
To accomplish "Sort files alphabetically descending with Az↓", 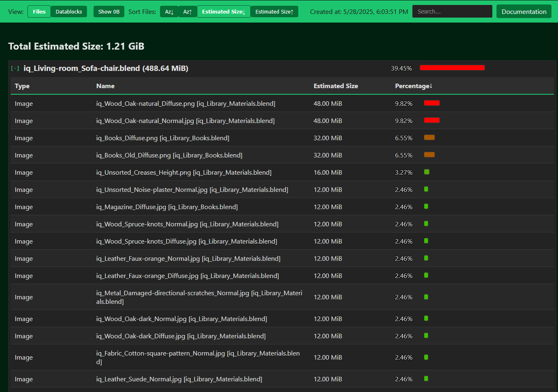I will pos(169,11).
